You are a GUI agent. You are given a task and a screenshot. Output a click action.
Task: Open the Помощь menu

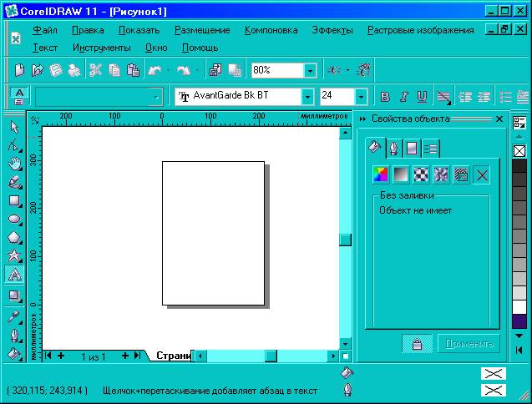click(200, 48)
